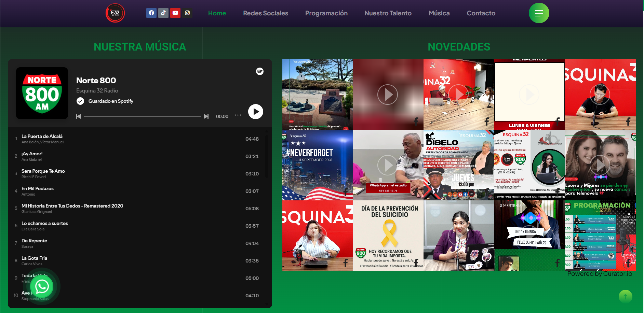Open the Instagram social icon in header

pos(187,13)
